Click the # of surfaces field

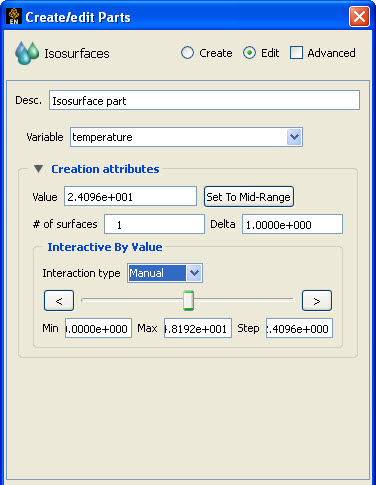click(x=154, y=224)
